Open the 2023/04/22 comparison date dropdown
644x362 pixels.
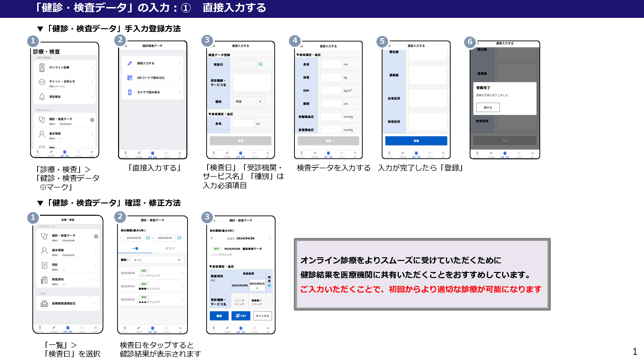(257, 286)
